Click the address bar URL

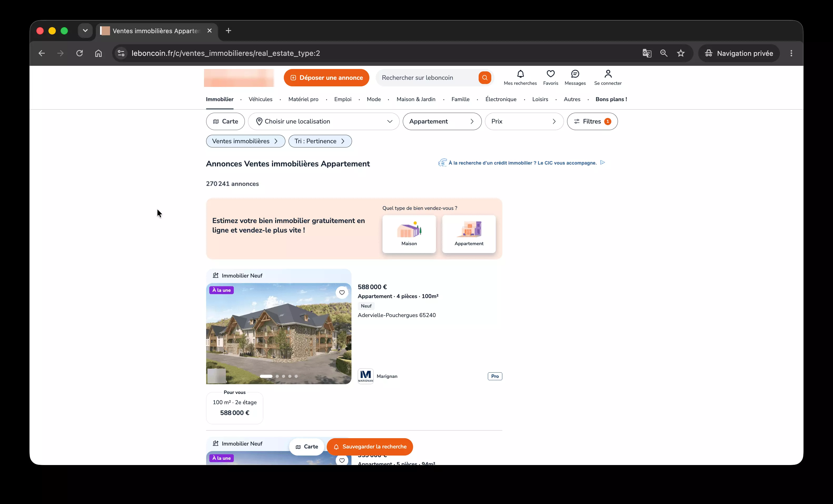tap(225, 53)
